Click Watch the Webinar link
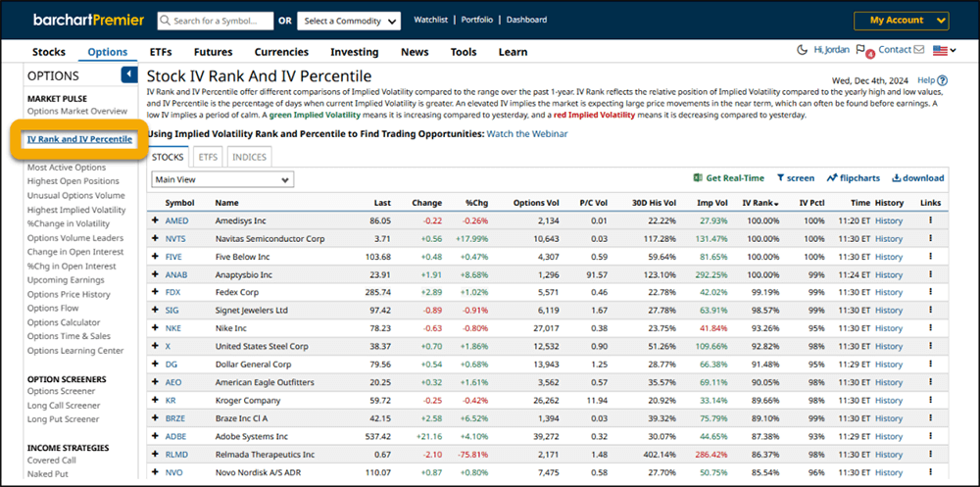980x487 pixels. point(527,134)
